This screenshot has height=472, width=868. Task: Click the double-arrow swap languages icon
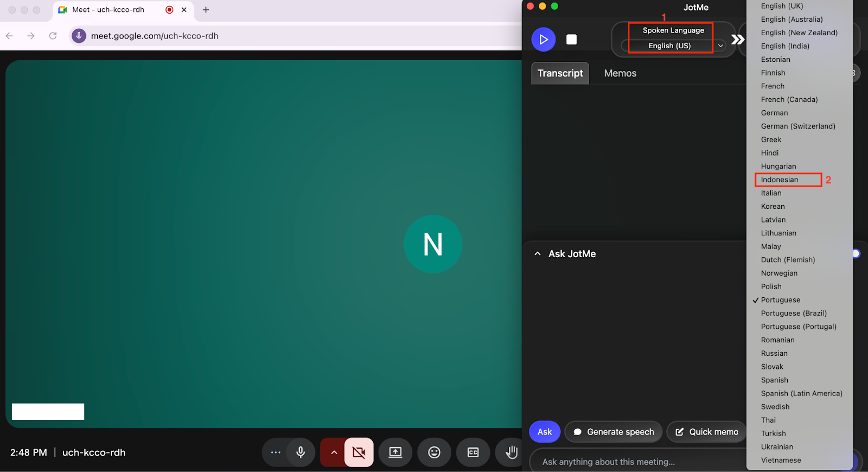click(737, 40)
